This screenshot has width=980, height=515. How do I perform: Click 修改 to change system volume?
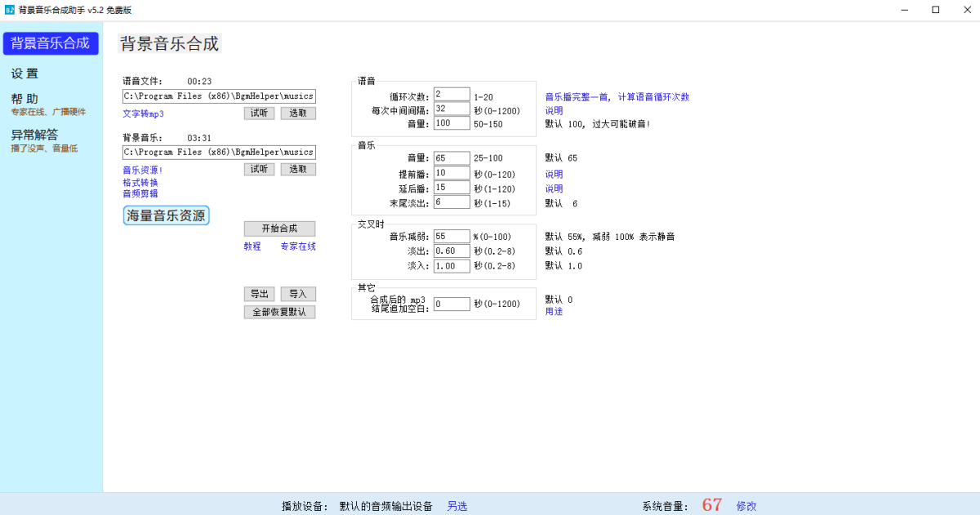click(746, 505)
